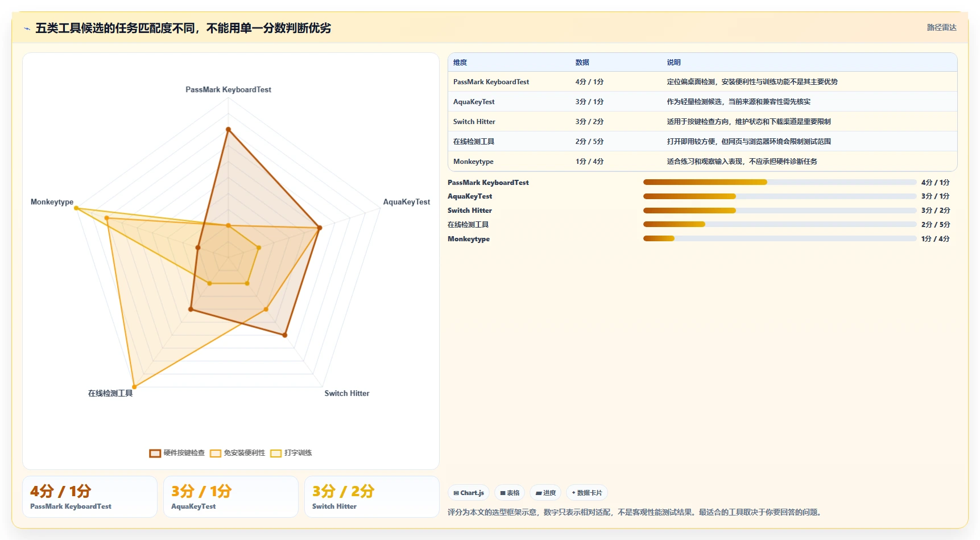Click the PassMark KeyboardTest axis label on the radar
Screen dimensions: 980x540
point(228,90)
